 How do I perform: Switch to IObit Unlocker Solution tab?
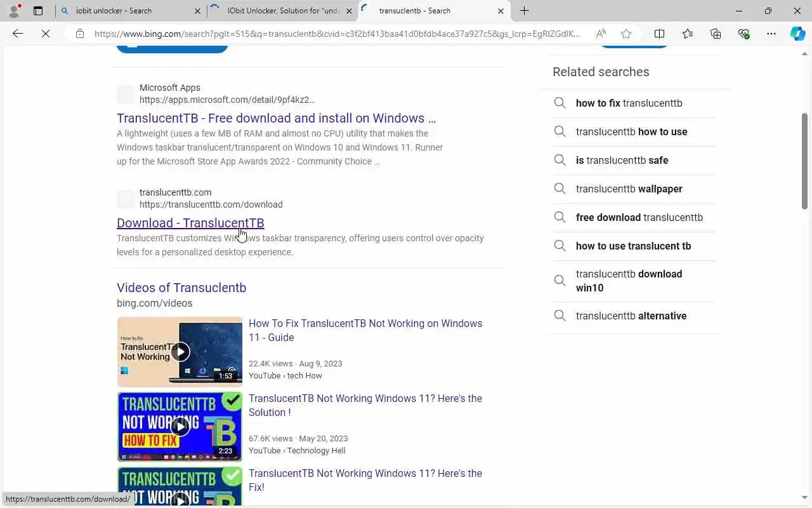coord(284,11)
